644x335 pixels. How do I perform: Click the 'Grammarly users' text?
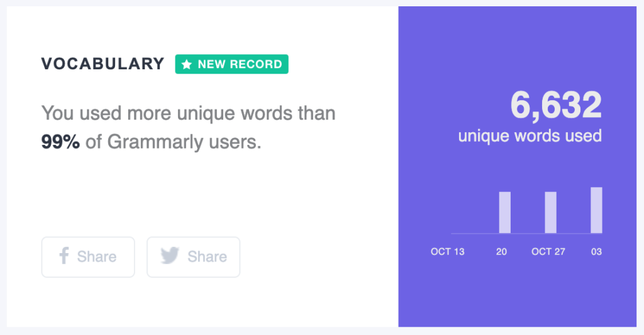(x=181, y=142)
